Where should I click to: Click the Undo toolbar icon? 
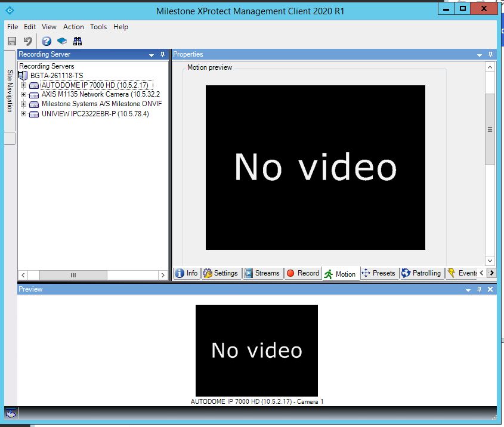click(27, 41)
